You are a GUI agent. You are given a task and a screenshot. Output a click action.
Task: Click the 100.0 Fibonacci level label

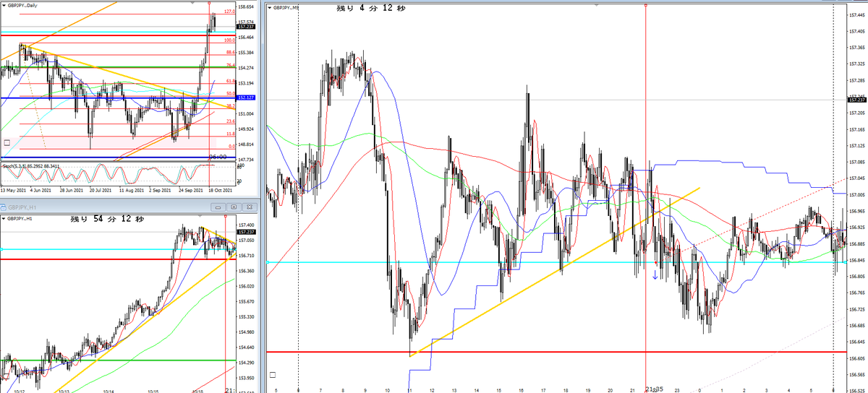pos(231,40)
